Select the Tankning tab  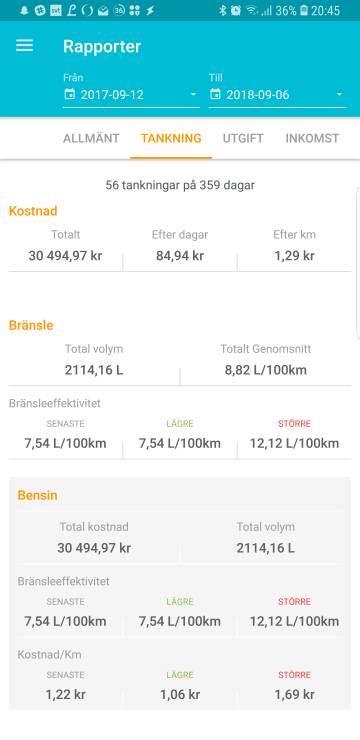[x=171, y=138]
